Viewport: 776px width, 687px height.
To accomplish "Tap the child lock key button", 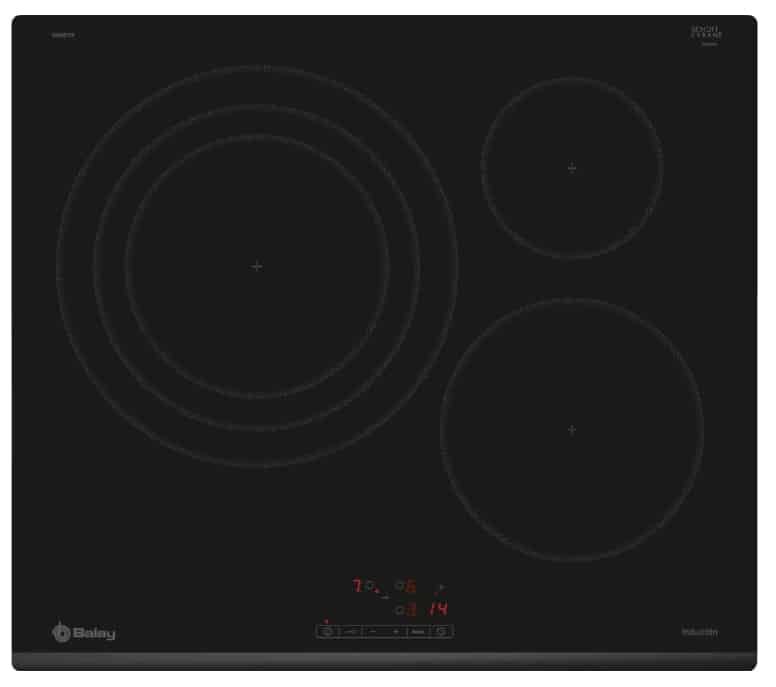I will 351,631.
